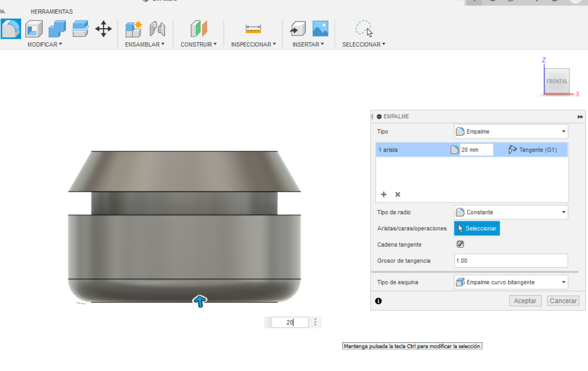Select the Move/Copy four-arrow tool
The height and width of the screenshot is (371, 588).
click(x=103, y=29)
